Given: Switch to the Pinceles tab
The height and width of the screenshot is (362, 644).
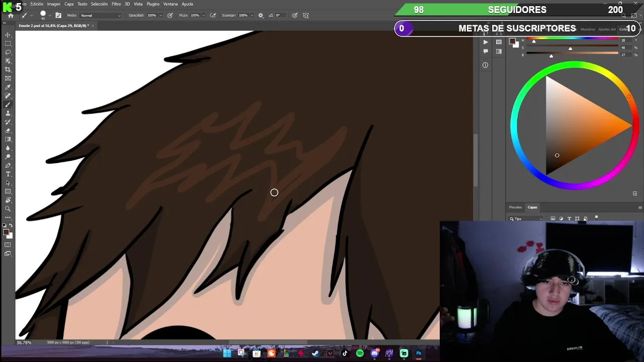Looking at the screenshot, I should click(x=515, y=207).
